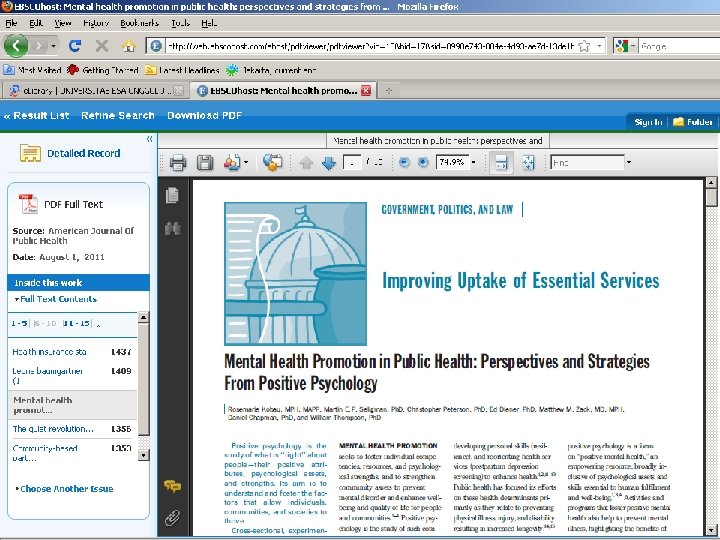
Task: Open the Folder link
Action: [x=692, y=122]
